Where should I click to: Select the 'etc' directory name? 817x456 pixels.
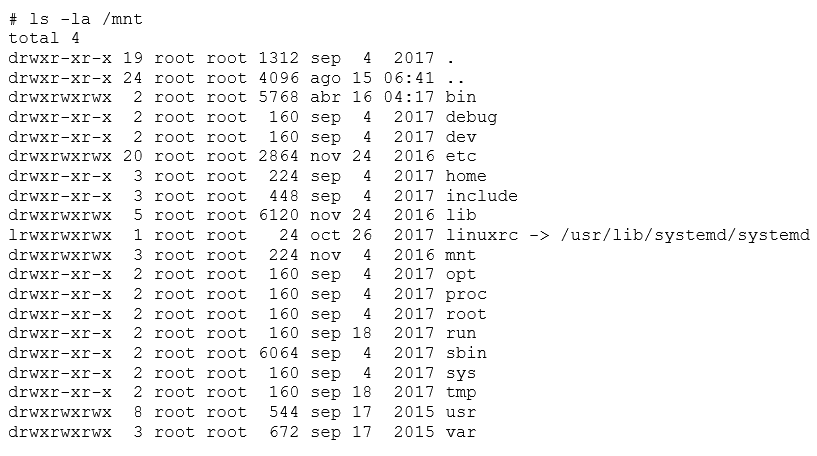(x=461, y=156)
